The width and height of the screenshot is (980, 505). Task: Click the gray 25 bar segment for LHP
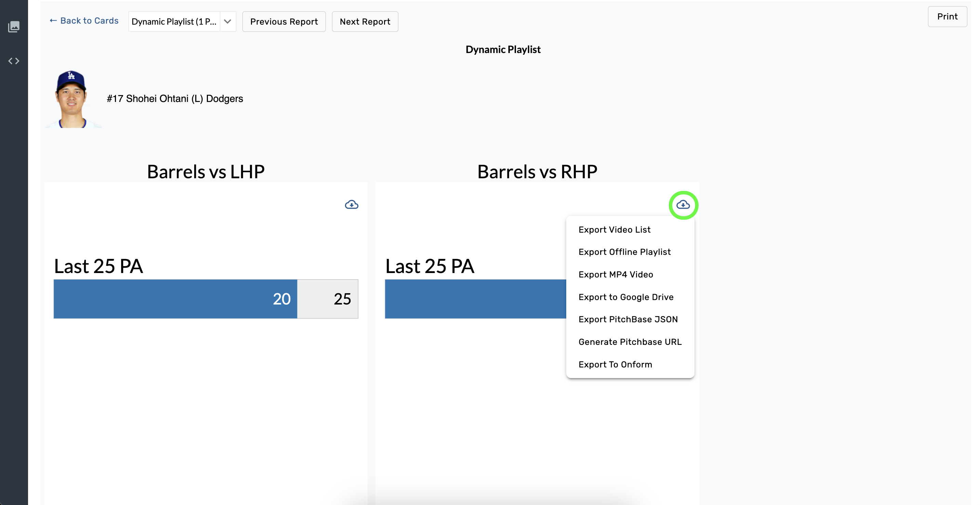pos(328,299)
